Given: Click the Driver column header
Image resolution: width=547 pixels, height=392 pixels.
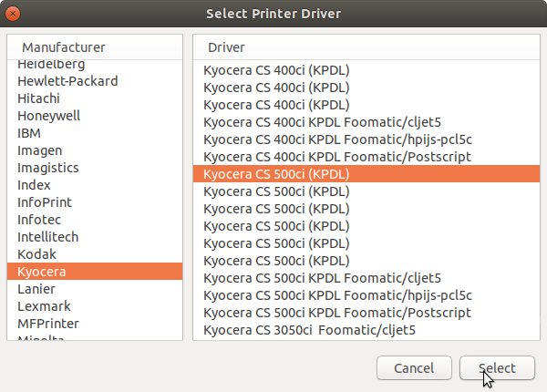Looking at the screenshot, I should (366, 47).
